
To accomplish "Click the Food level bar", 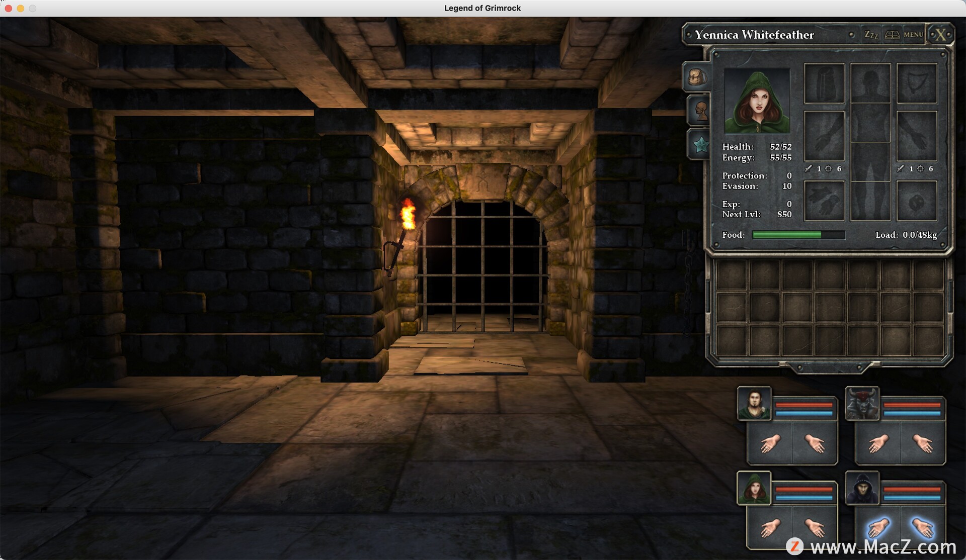I will pos(797,235).
